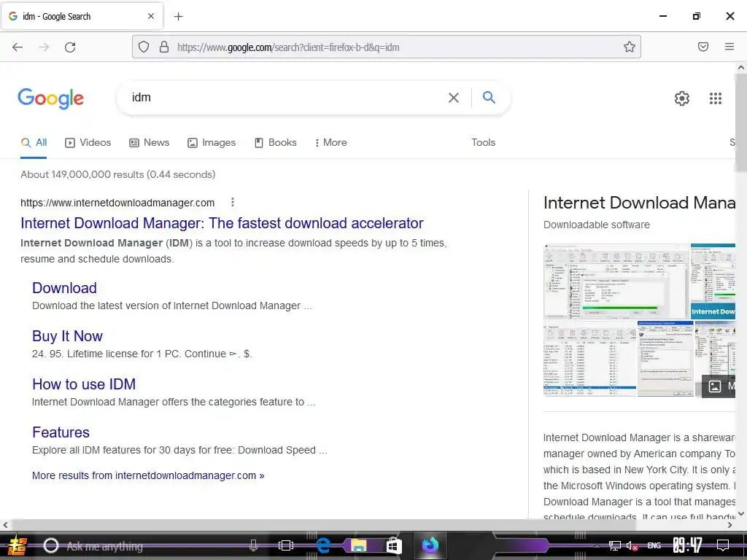The image size is (747, 560).
Task: Open the network tray icon
Action: coord(614,545)
